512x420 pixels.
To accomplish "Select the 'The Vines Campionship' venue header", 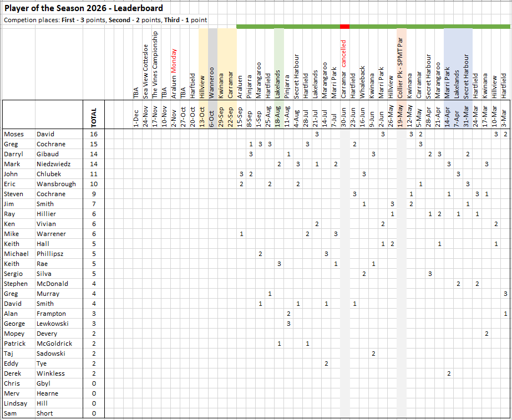I will (x=155, y=65).
